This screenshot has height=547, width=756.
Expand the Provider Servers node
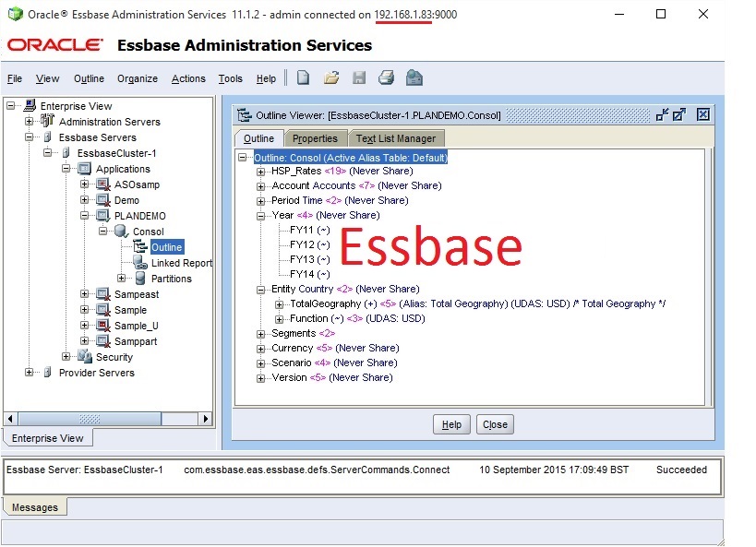click(x=30, y=373)
